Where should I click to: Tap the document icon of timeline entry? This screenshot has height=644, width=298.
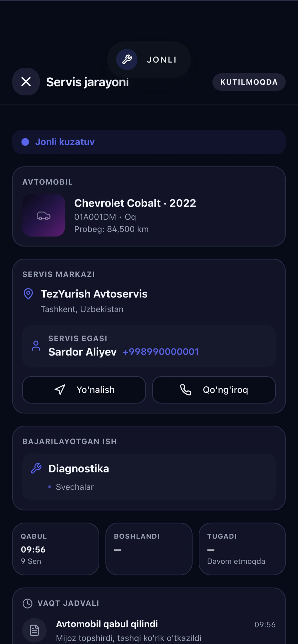[x=34, y=630]
